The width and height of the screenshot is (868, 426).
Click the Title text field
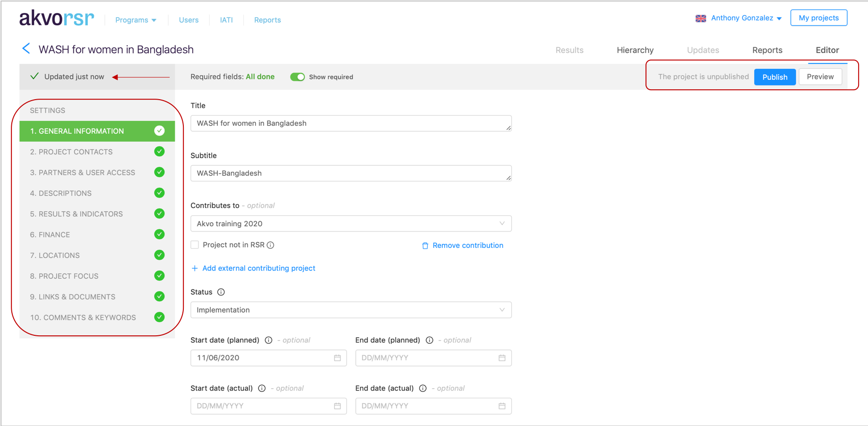[x=351, y=123]
